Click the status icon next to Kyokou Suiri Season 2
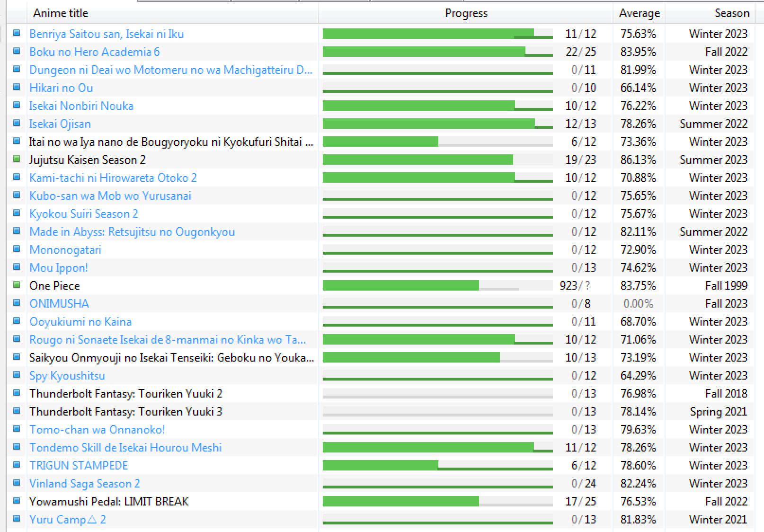 (17, 213)
